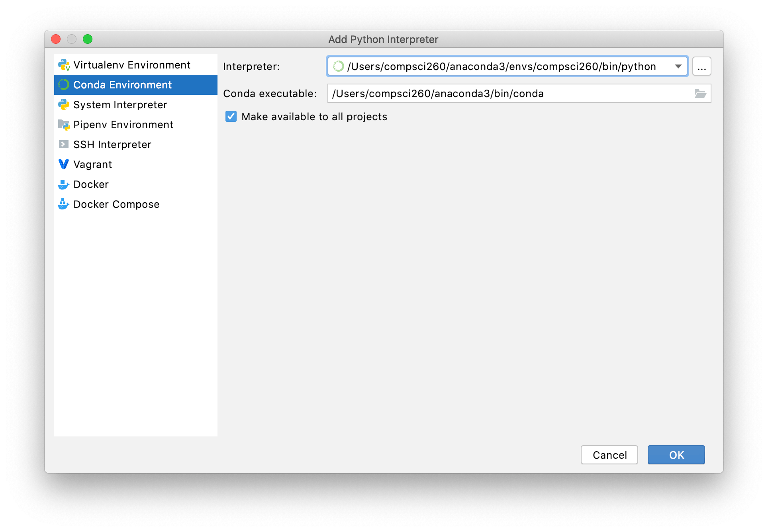The height and width of the screenshot is (532, 768).
Task: Choose the Docker Compose entry
Action: [x=116, y=204]
